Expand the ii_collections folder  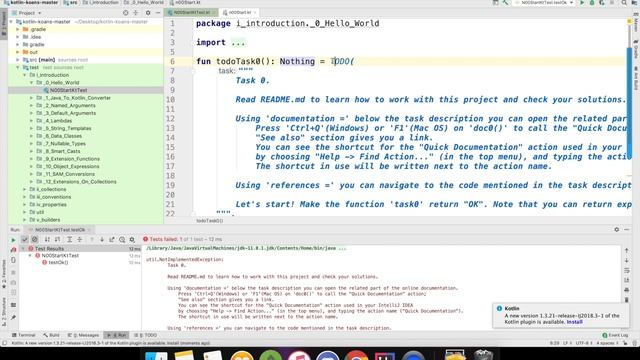pos(25,189)
